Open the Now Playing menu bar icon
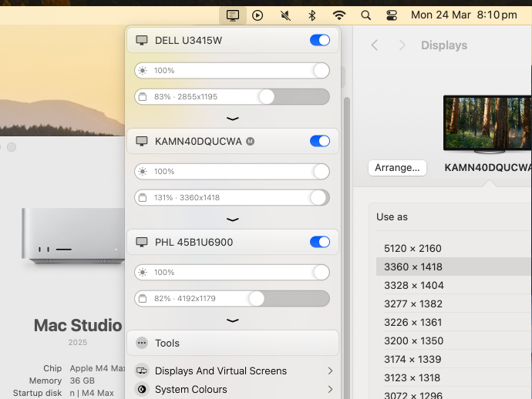Image resolution: width=532 pixels, height=399 pixels. coord(258,15)
